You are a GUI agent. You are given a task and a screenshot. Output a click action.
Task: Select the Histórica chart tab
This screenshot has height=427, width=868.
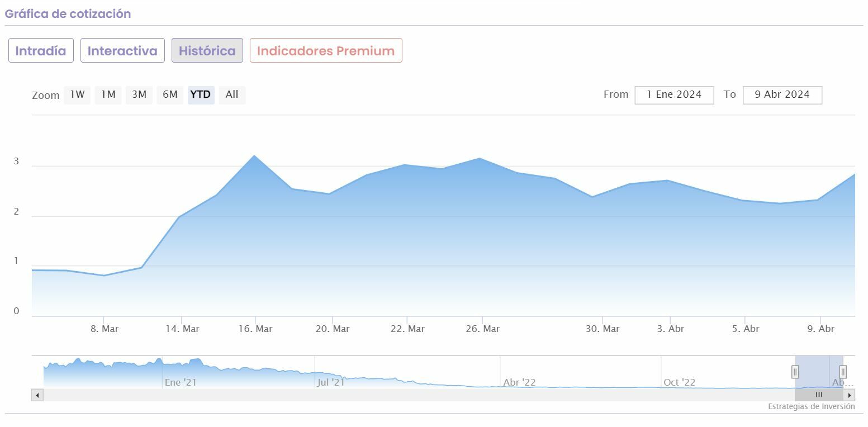[207, 51]
